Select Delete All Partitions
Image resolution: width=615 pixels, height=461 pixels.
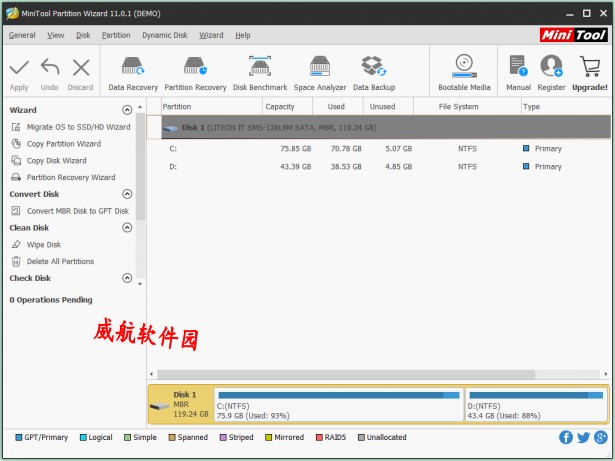(53, 261)
